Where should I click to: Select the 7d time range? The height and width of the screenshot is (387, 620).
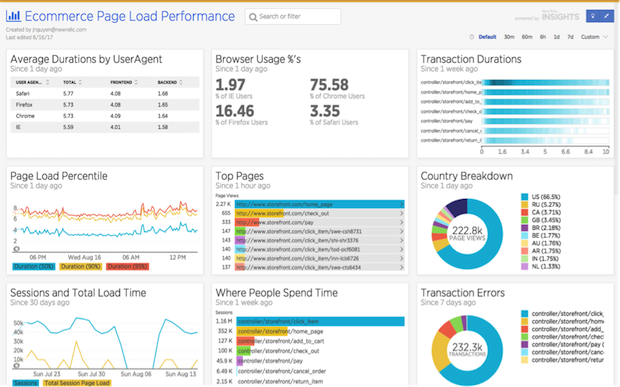click(570, 37)
